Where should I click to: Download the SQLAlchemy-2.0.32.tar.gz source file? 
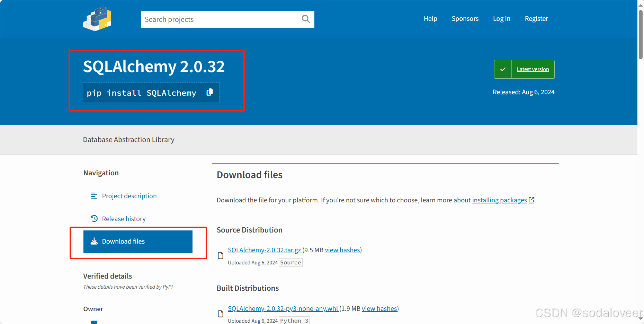pos(265,250)
